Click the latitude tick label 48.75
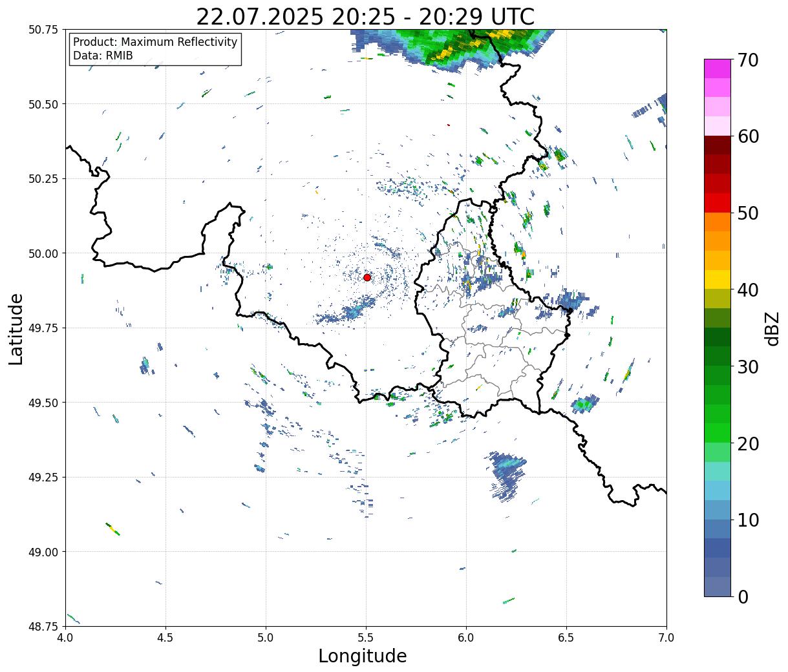The height and width of the screenshot is (672, 788). (x=43, y=626)
